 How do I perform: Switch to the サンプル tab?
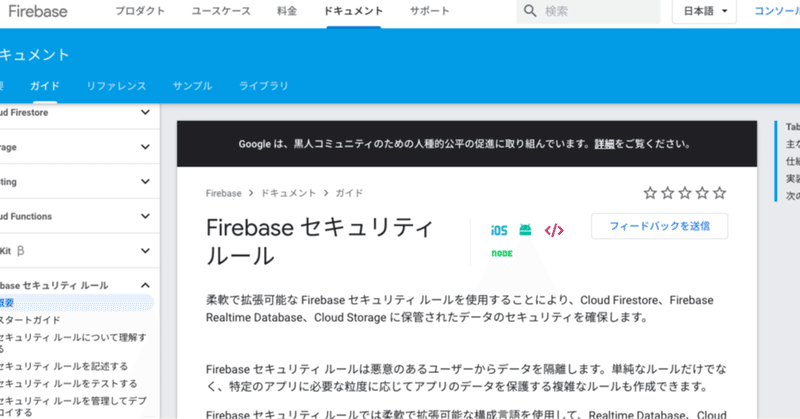pos(192,86)
